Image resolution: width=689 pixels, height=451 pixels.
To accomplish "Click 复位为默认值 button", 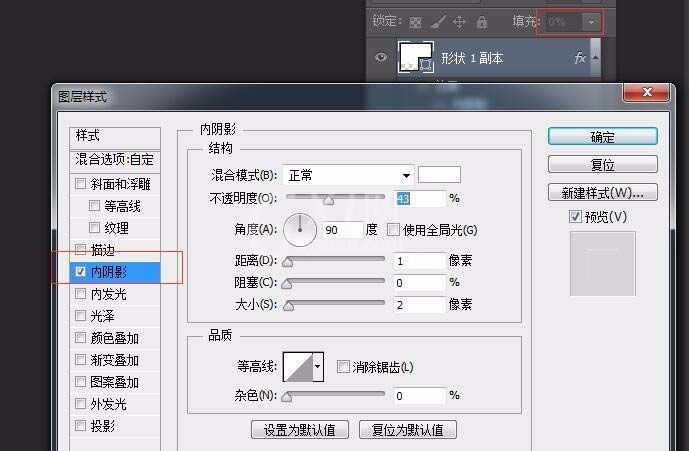I will tap(408, 429).
